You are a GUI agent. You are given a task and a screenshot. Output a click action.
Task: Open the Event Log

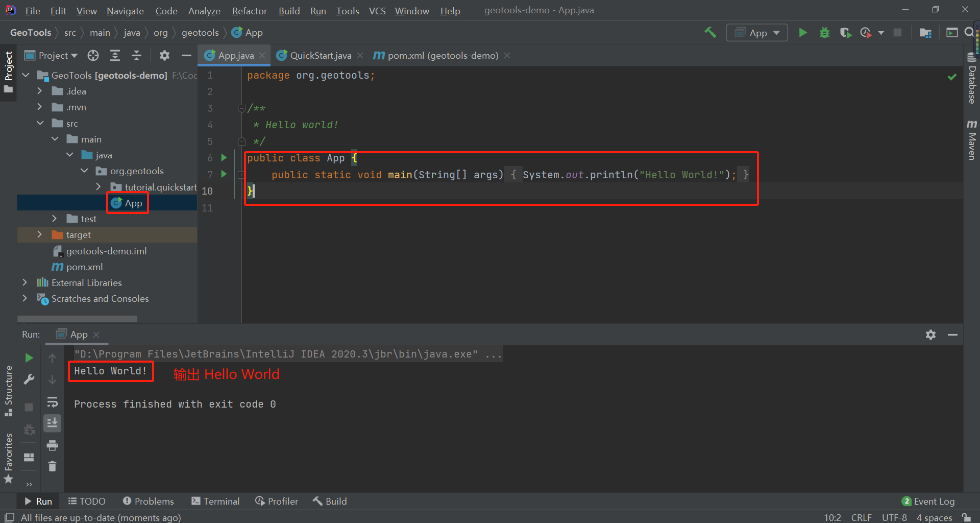(928, 501)
